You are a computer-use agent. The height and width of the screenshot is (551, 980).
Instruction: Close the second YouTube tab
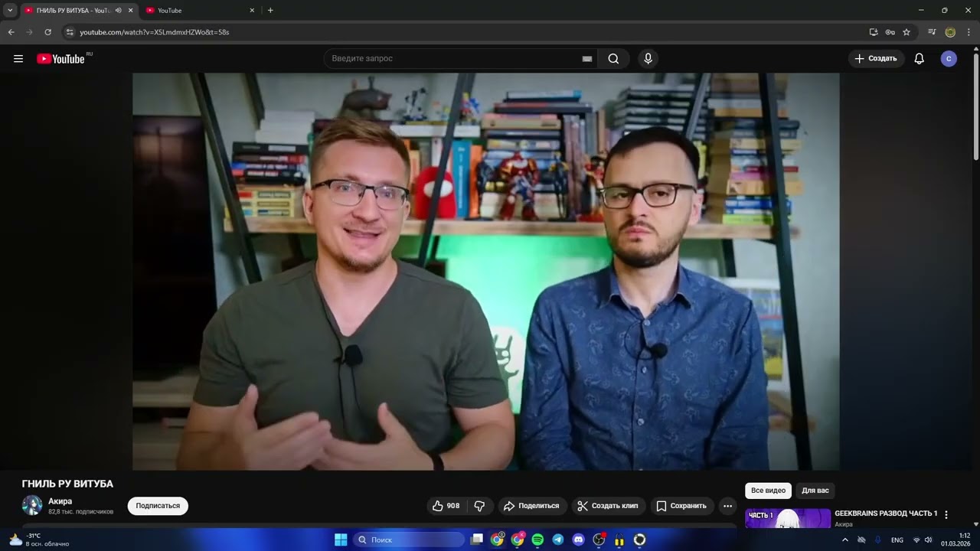tap(252, 11)
